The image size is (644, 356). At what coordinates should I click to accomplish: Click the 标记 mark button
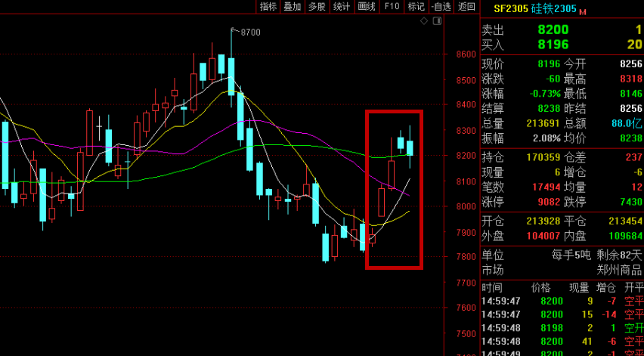point(416,6)
